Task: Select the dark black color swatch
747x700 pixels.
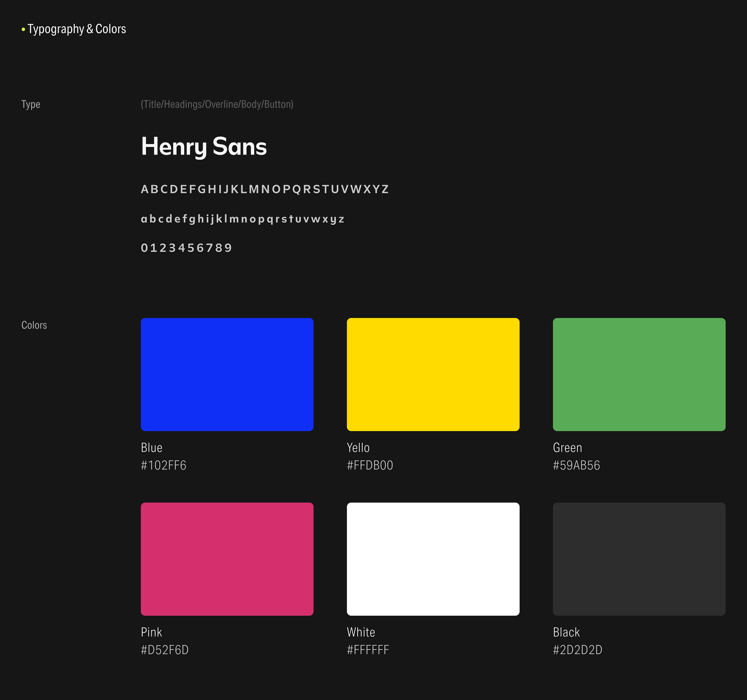Action: tap(639, 559)
